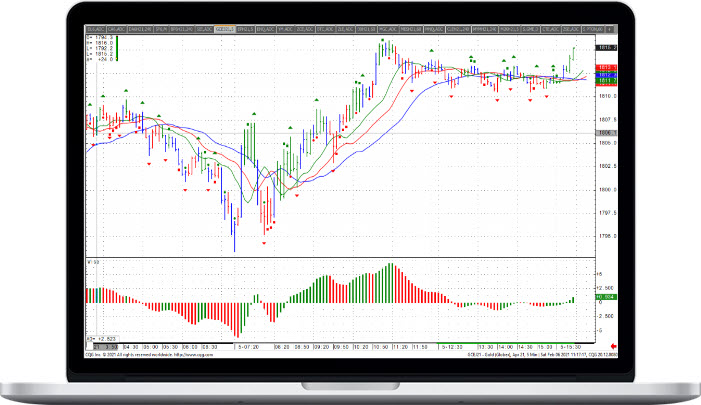The image size is (701, 405).
Task: Click the 5-07:20 session marker on time axis
Action: point(247,345)
